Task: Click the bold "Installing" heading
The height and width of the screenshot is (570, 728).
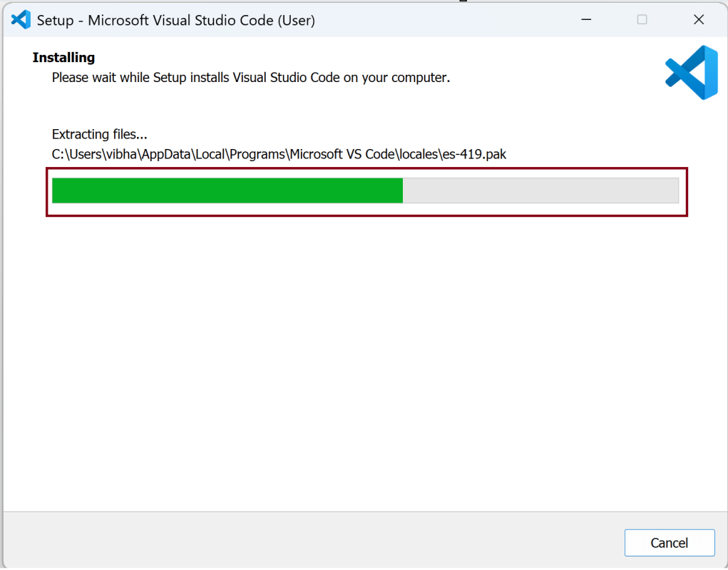Action: point(63,58)
